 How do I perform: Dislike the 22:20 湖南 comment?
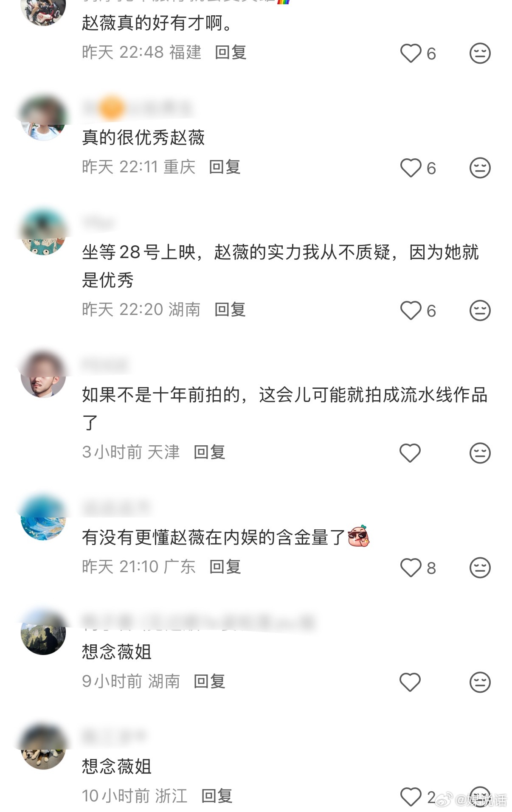coord(480,311)
